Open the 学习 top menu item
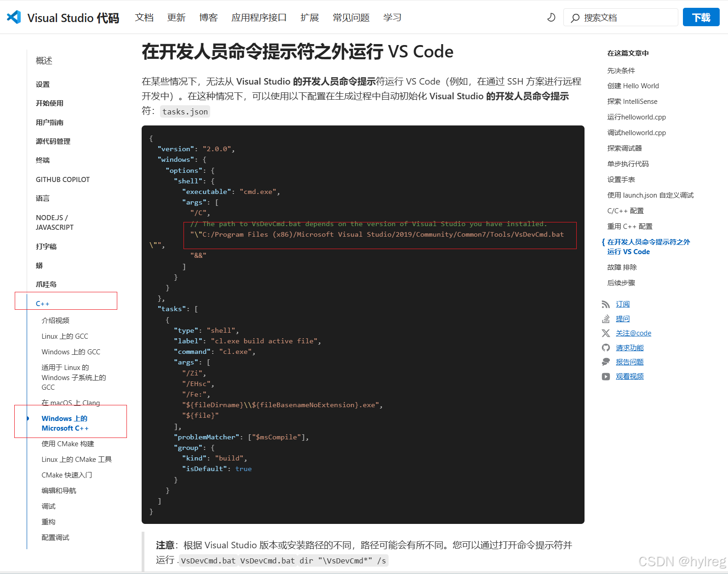This screenshot has width=728, height=574. (392, 17)
